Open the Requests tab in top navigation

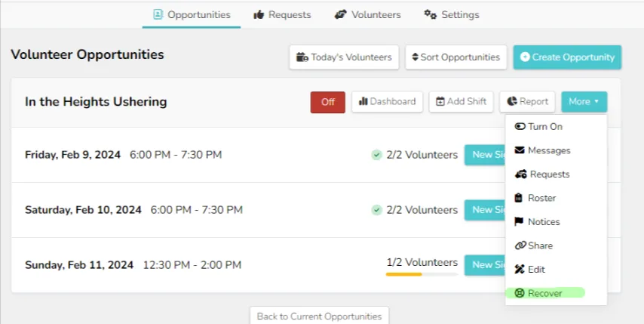point(282,15)
